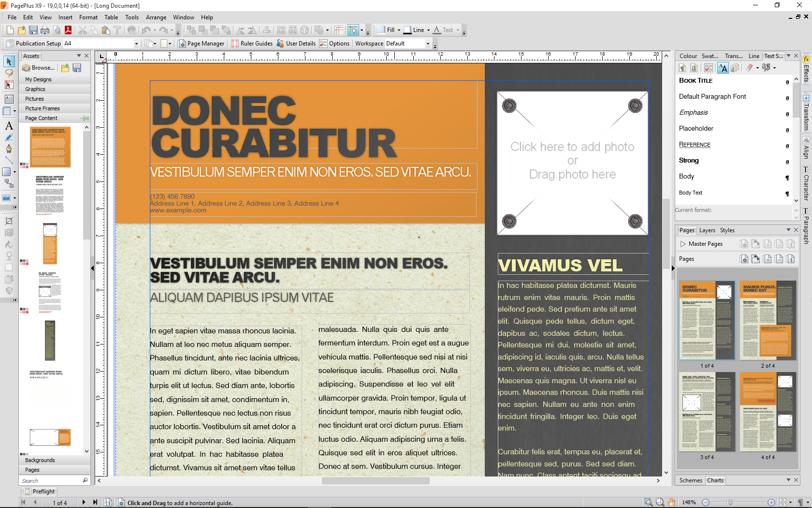Toggle the Snapping button in toolbar

pos(353,30)
